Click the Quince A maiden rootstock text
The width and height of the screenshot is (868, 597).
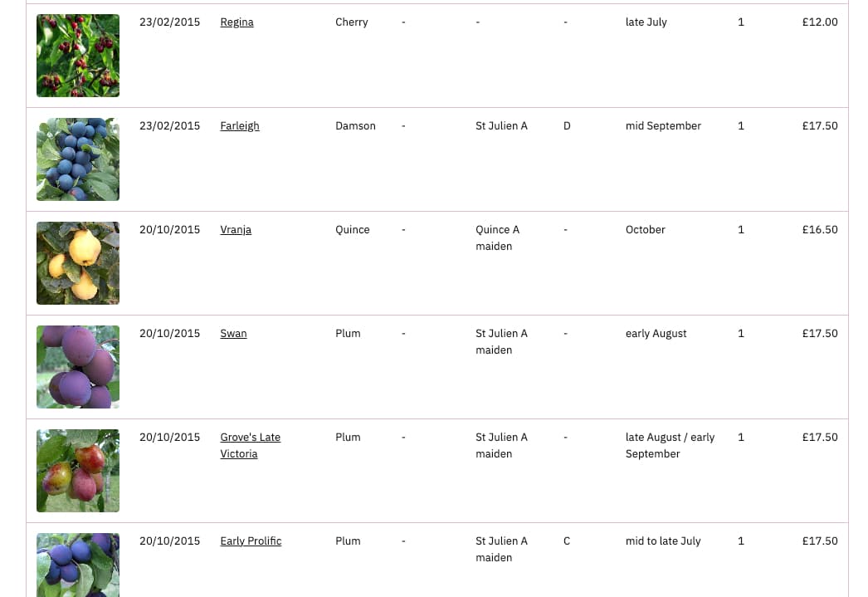point(497,238)
